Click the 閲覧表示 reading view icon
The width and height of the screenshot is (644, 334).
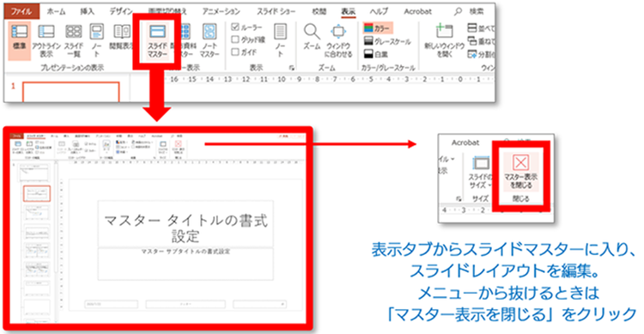coord(122,38)
